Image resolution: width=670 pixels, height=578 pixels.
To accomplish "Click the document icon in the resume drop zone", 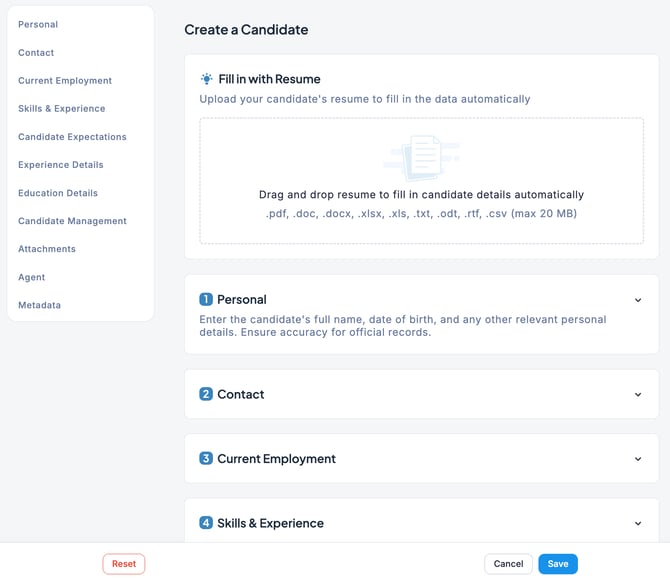I will tap(422, 157).
